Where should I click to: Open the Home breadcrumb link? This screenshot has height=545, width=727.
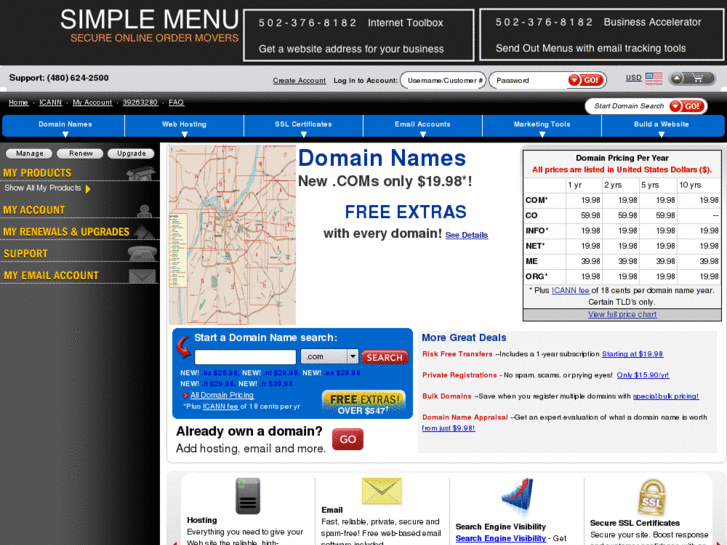18,103
